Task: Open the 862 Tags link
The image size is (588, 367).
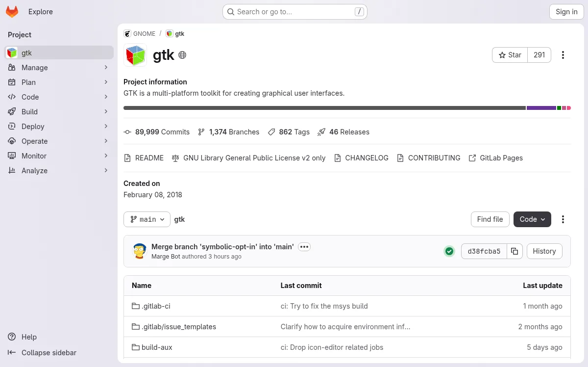Action: coord(289,132)
